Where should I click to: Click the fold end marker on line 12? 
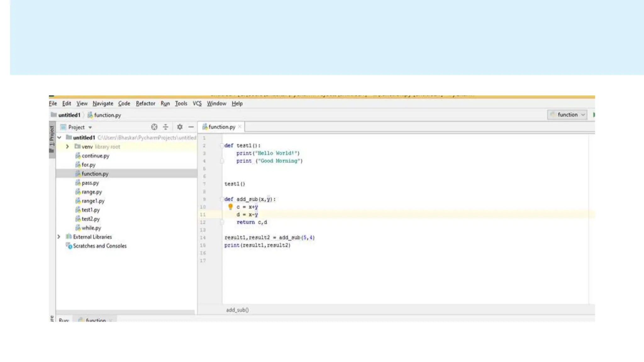coord(222,222)
